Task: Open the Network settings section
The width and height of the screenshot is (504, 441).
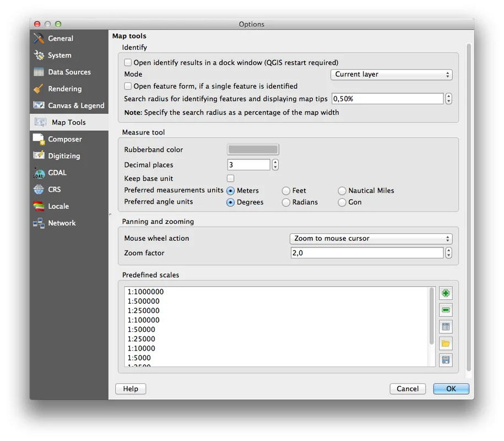Action: [61, 223]
